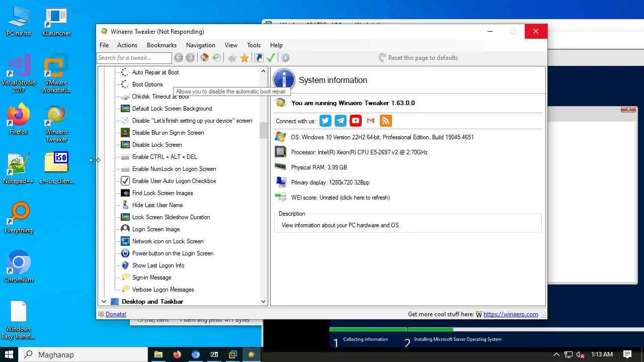This screenshot has height=362, width=644.
Task: Select the Windows Easy Transfer desktop icon
Action: [19, 320]
